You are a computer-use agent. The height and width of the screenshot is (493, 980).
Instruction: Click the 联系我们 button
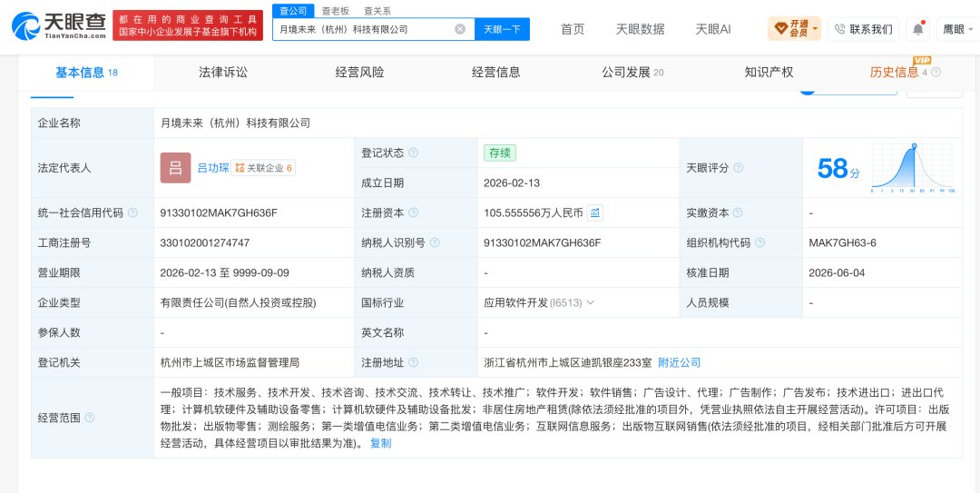click(x=864, y=29)
